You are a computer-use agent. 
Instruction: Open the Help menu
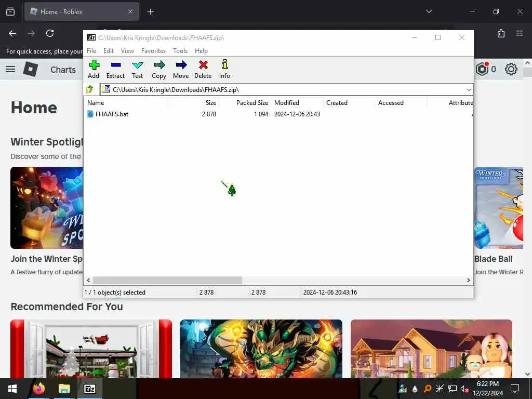pos(201,51)
